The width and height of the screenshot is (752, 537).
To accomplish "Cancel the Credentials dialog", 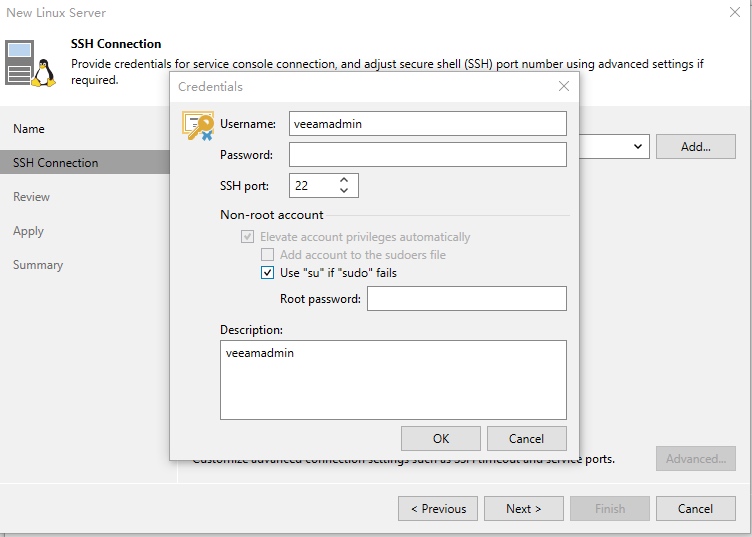I will click(x=527, y=439).
